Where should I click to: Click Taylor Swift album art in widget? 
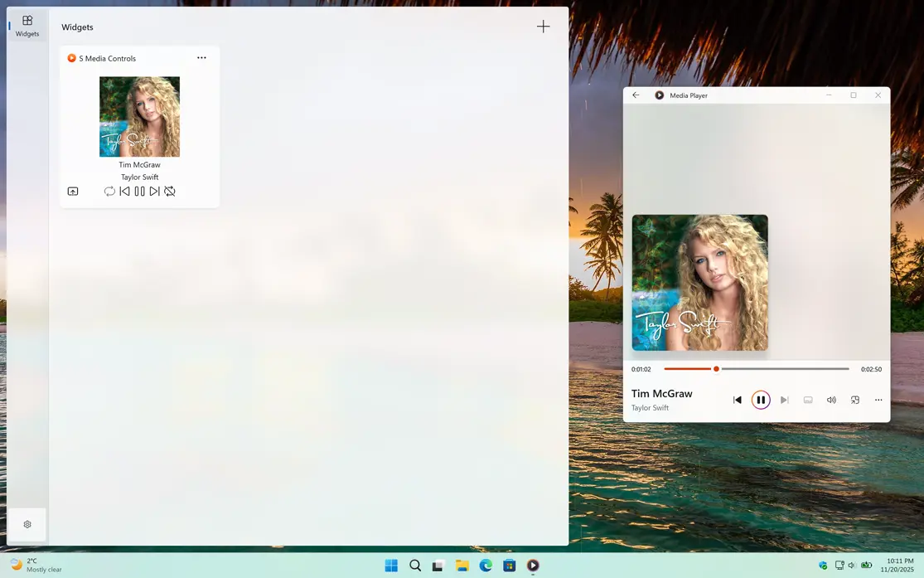(x=139, y=117)
